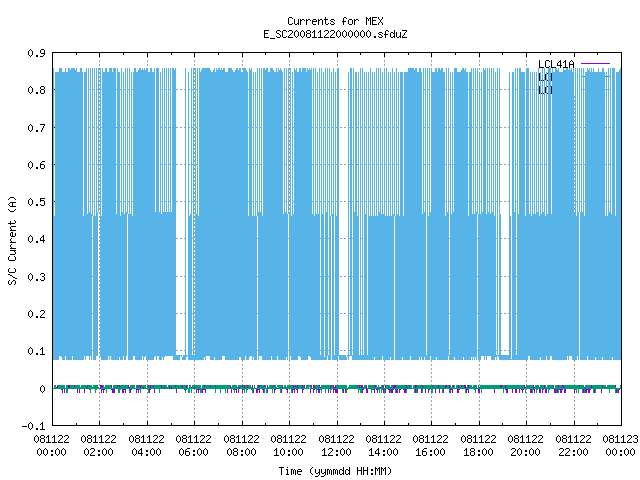This screenshot has height=480, width=640.
Task: Select the y-axis tick label '0.3'
Action: 36,277
